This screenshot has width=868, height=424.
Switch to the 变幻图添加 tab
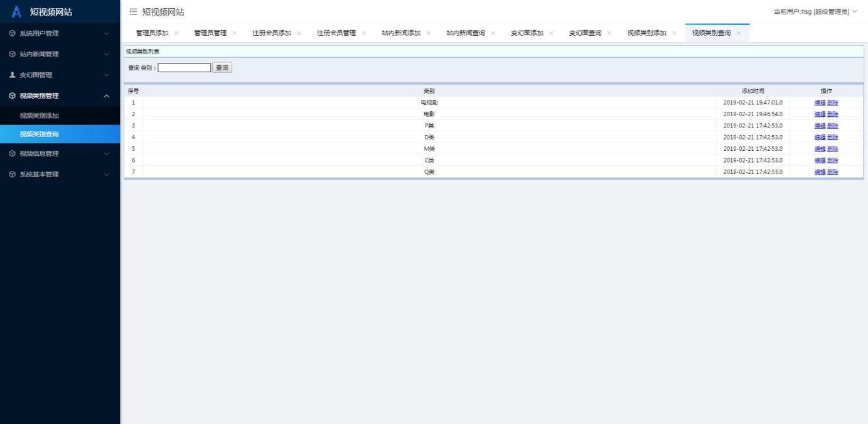click(527, 33)
